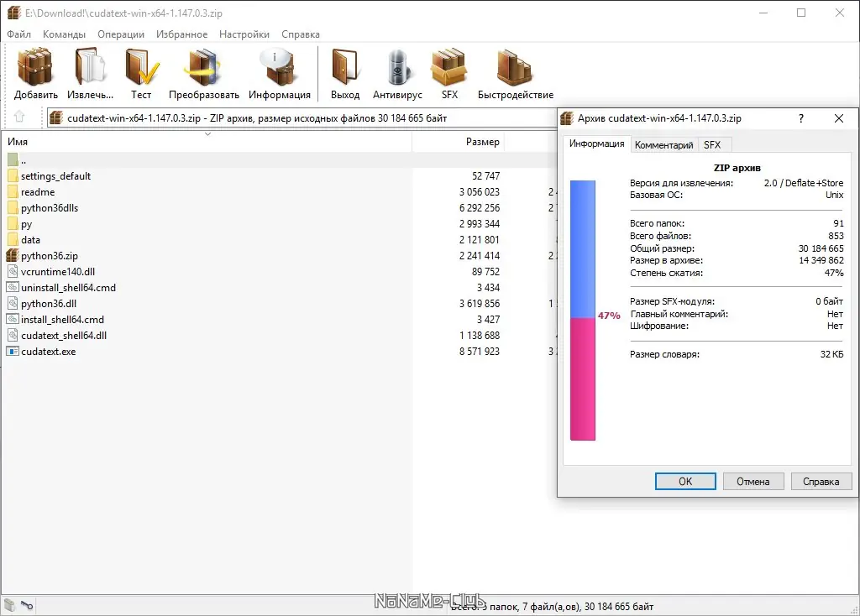Sort the list by Размер column header
The image size is (860, 616).
tap(458, 141)
